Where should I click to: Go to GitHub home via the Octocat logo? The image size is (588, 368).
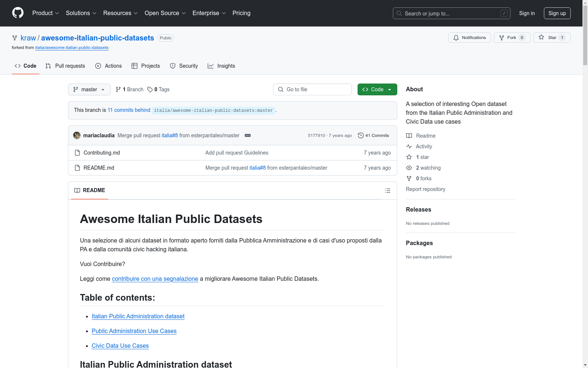18,13
